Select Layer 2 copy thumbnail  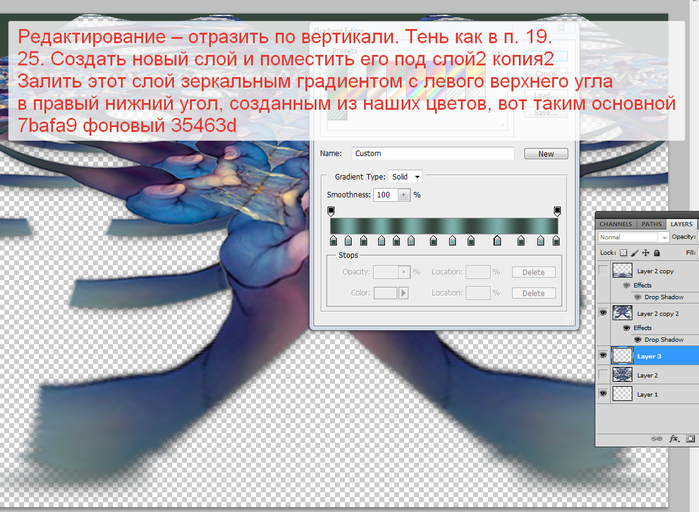(x=622, y=270)
